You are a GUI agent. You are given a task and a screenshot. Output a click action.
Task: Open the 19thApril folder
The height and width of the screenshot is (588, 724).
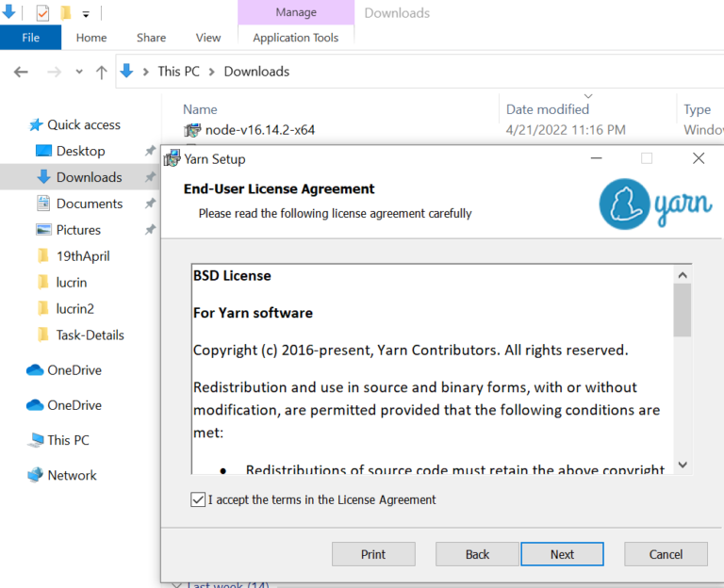[83, 256]
